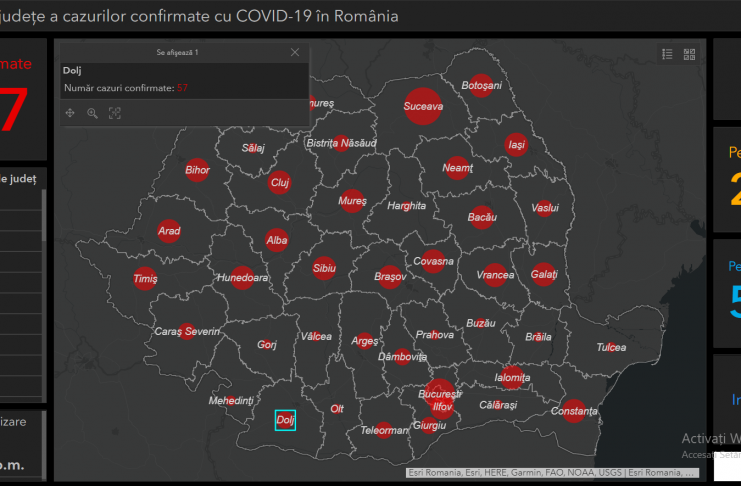
Task: Zoom to Dolj using magnifier icon
Action: pyautogui.click(x=92, y=113)
